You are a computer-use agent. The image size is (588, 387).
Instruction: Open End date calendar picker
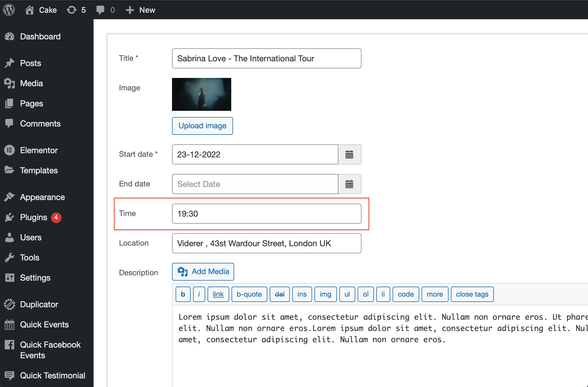coord(349,184)
